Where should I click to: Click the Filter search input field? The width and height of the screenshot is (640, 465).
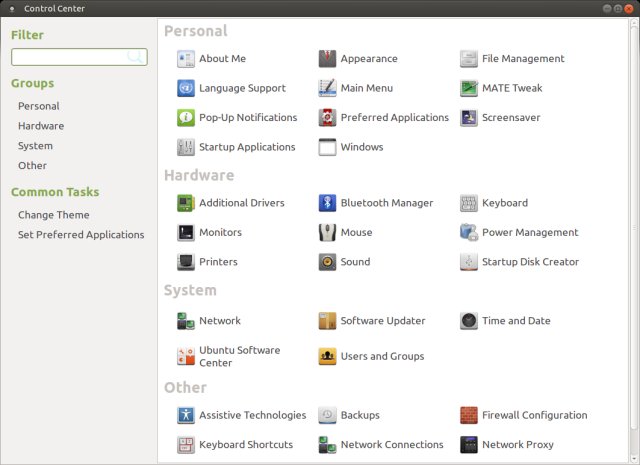pyautogui.click(x=70, y=57)
